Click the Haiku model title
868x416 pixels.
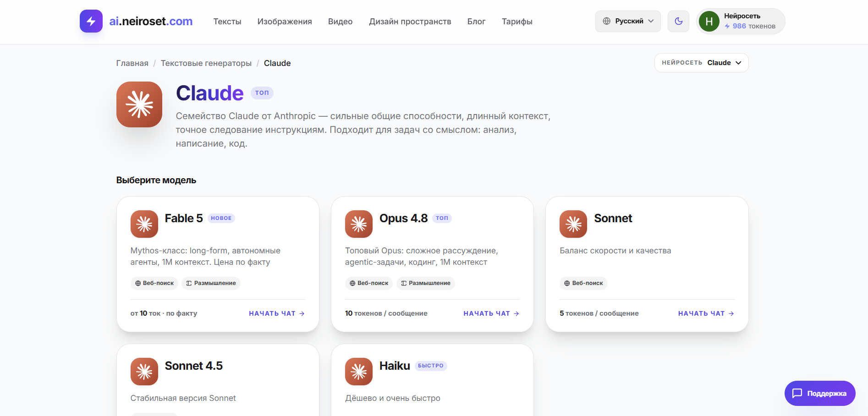point(395,366)
